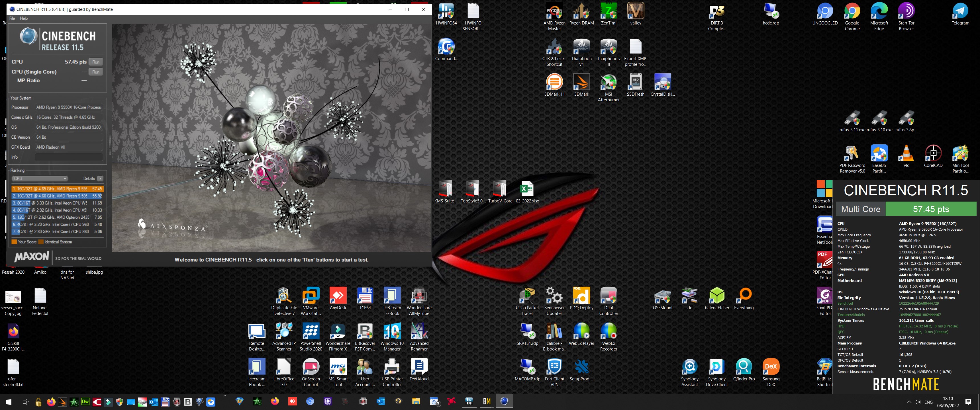Select ranking row Xeon @ 3.33 GHz

[x=57, y=203]
